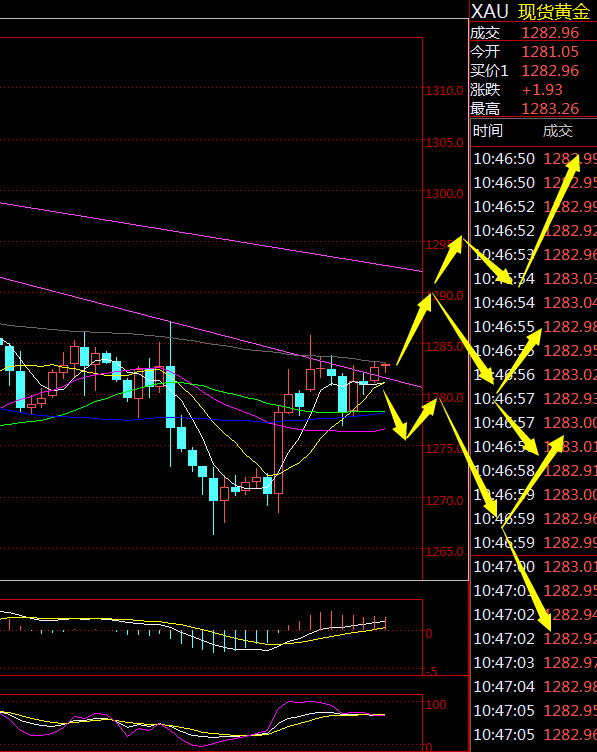Click the 涨跌 +1.93 value

point(542,90)
